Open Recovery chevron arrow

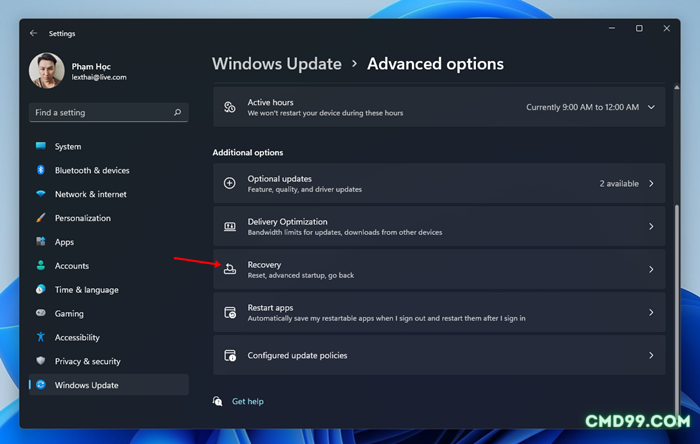(x=651, y=269)
